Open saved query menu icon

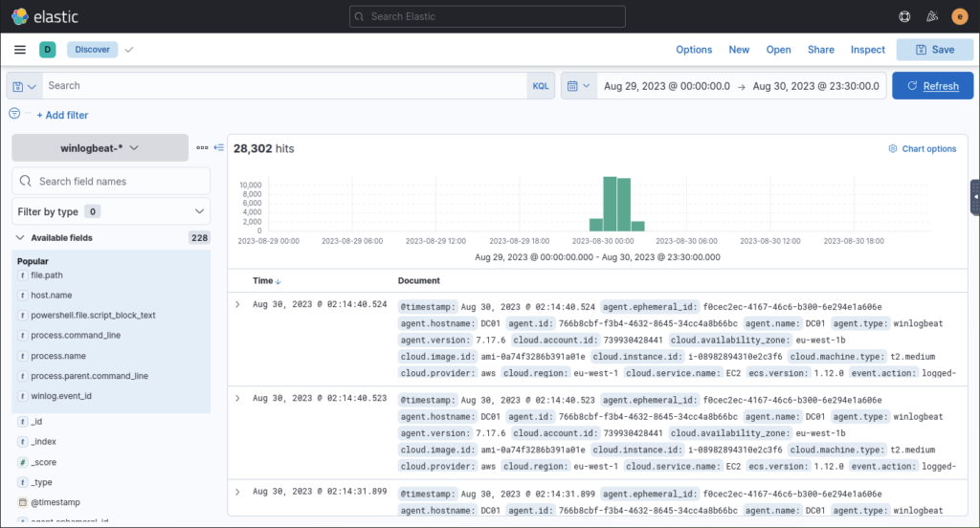[24, 86]
